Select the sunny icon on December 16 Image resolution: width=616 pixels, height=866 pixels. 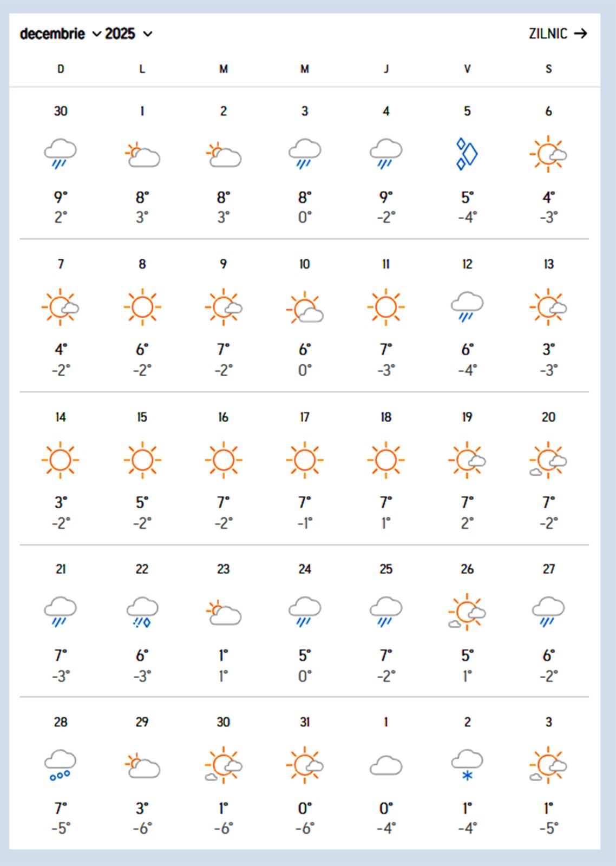coord(223,460)
